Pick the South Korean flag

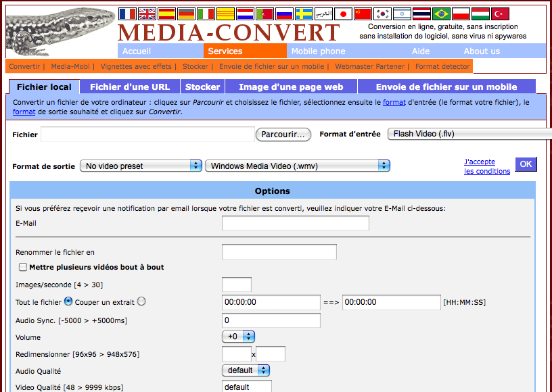[x=382, y=14]
